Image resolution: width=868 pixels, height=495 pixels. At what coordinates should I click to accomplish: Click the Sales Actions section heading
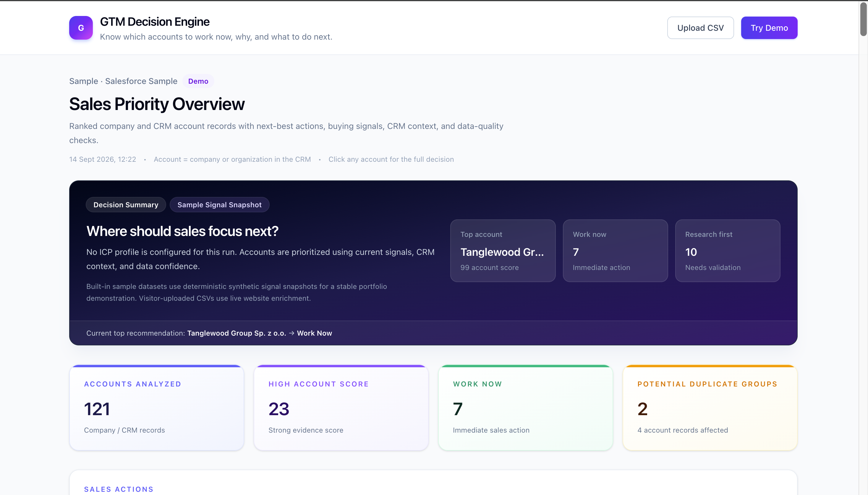pos(119,489)
